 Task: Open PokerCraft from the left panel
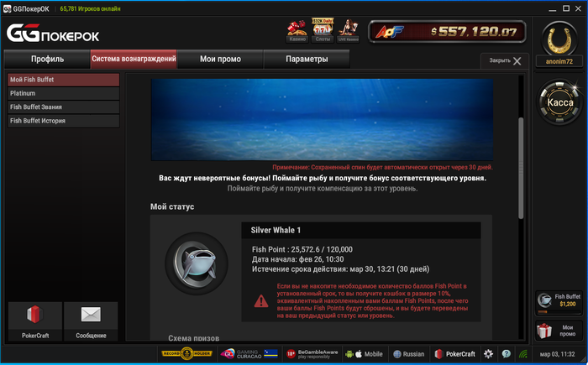[x=35, y=321]
